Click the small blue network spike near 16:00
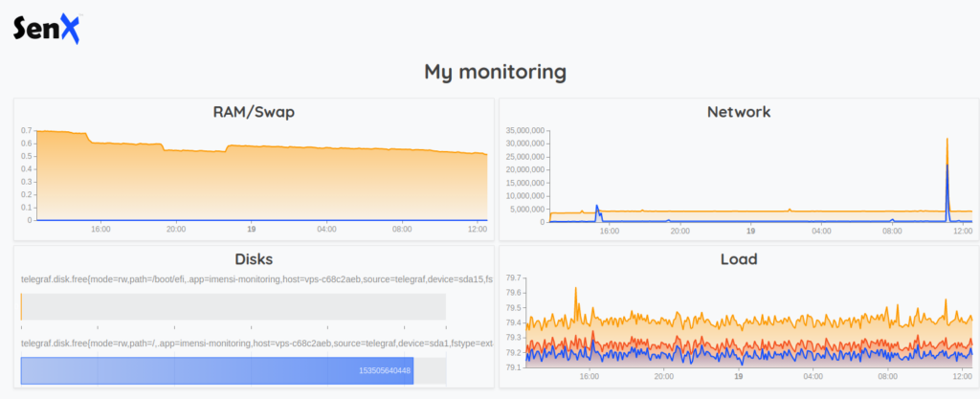 [x=597, y=208]
